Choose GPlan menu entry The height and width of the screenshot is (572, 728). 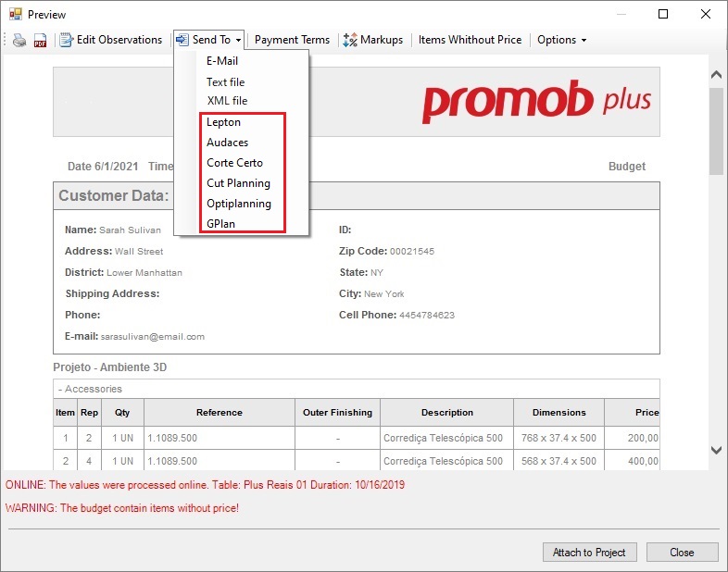(220, 224)
